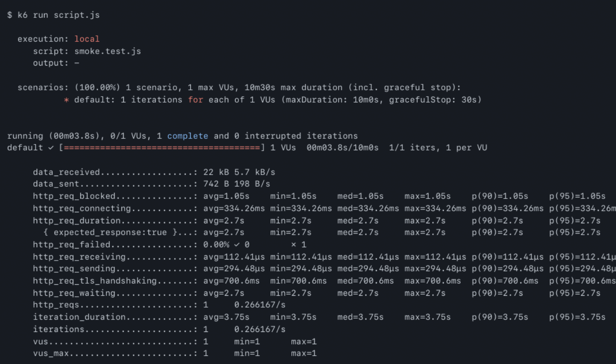Click the red asterisk before 'default: 1 iterations'
The image size is (616, 364).
tap(66, 99)
